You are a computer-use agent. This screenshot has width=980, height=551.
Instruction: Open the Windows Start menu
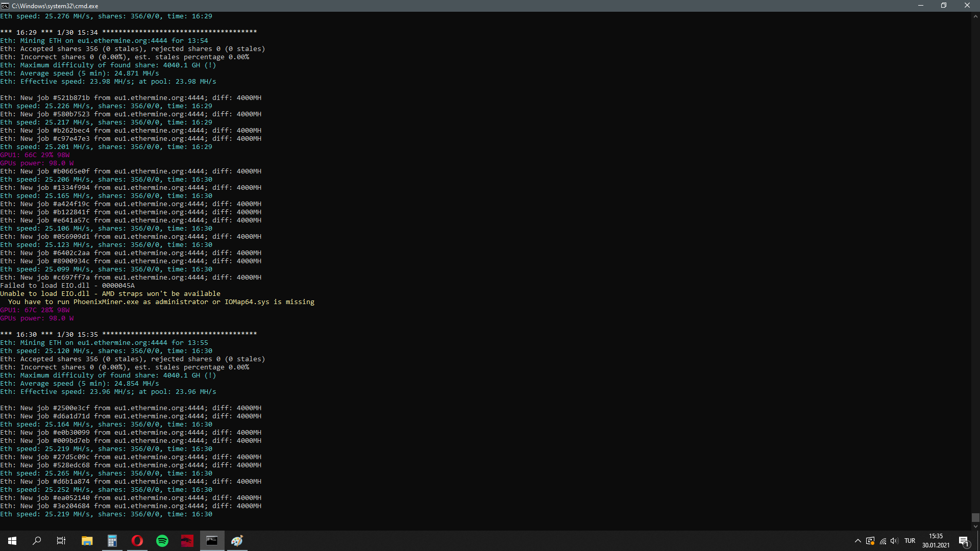coord(12,541)
